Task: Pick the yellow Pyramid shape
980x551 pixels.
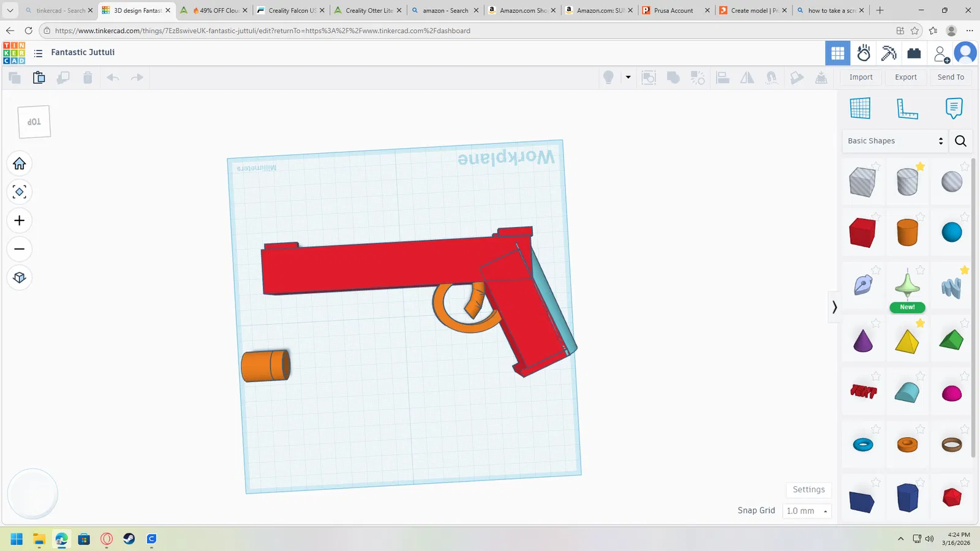Action: click(907, 342)
